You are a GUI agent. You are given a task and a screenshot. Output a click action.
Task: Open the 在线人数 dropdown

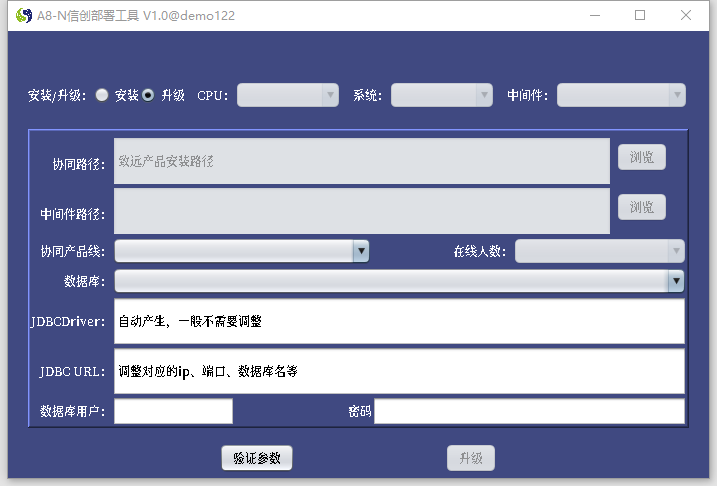599,251
